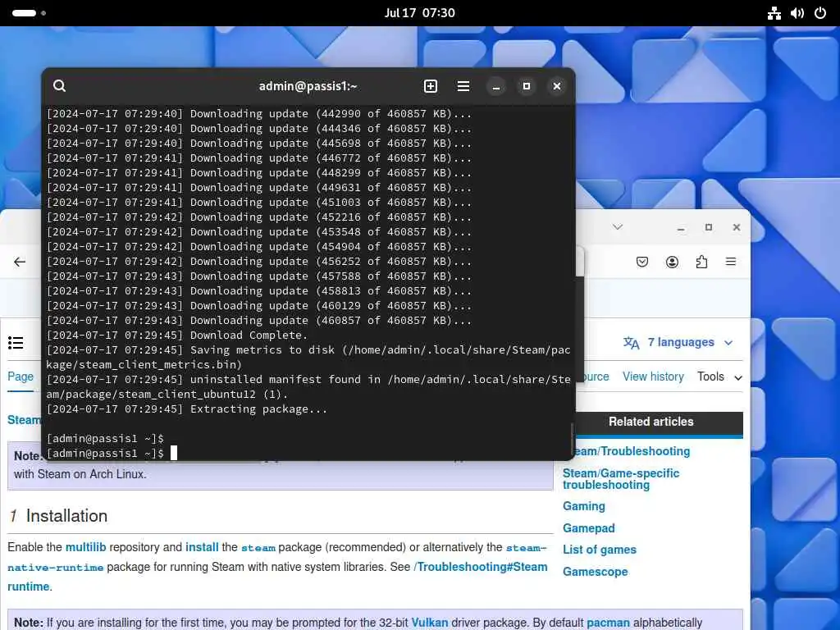Open the browser account profile icon
The image size is (840, 630).
point(672,262)
